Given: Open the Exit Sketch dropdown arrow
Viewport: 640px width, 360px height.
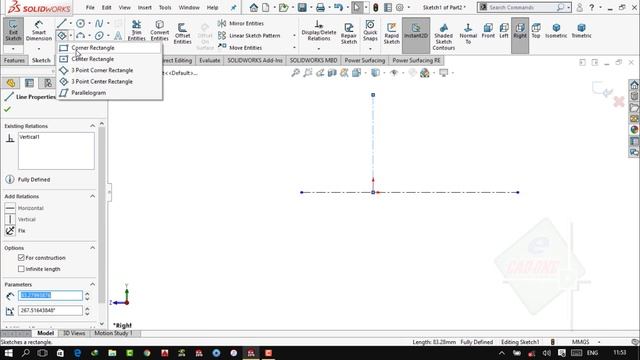Looking at the screenshot, I should 13,49.
